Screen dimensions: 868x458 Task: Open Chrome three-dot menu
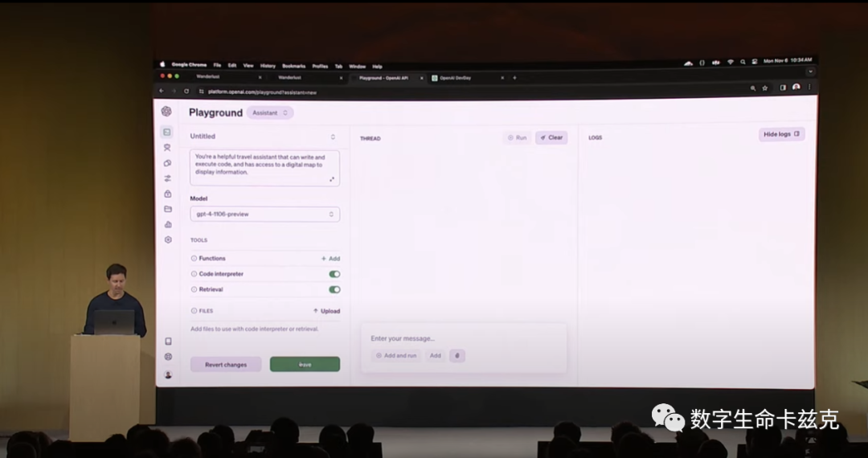click(809, 87)
